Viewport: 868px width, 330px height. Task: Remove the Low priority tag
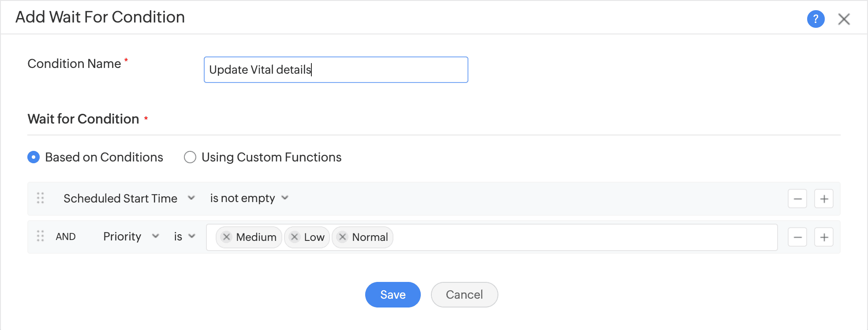click(x=295, y=237)
